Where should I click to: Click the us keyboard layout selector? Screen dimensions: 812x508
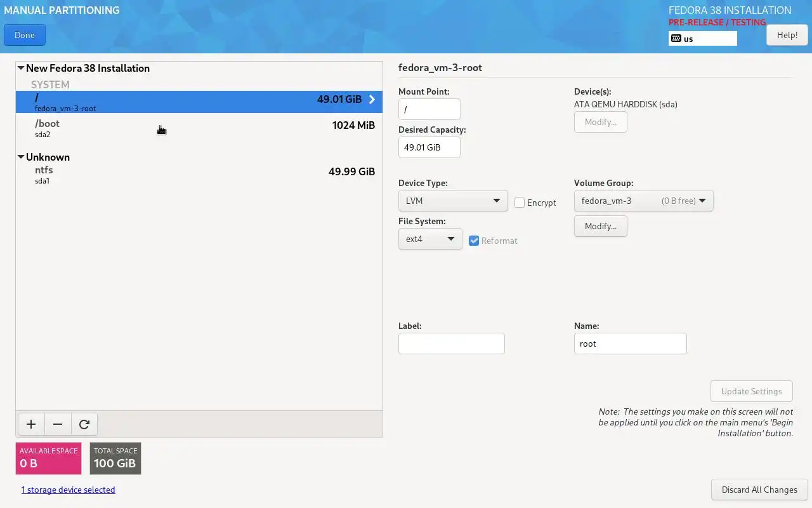[703, 39]
